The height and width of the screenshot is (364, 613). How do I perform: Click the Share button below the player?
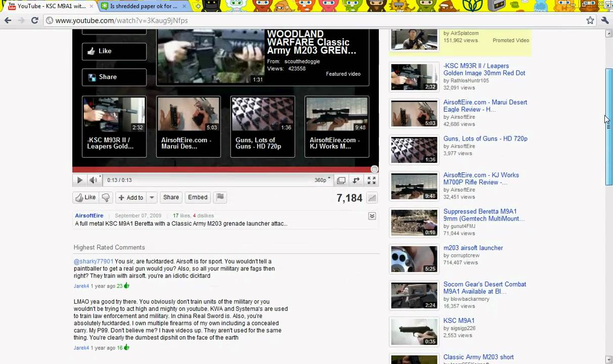coord(171,198)
